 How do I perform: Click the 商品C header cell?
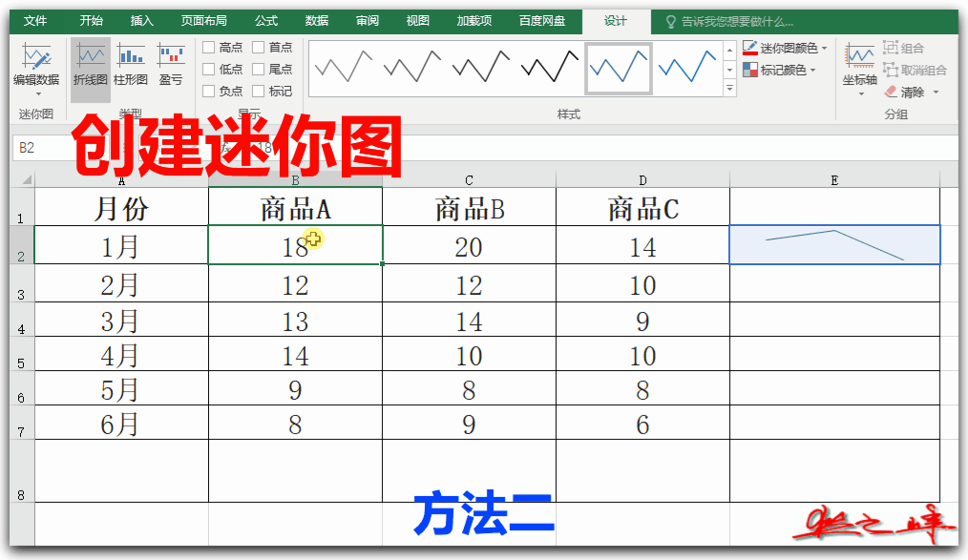(x=642, y=207)
